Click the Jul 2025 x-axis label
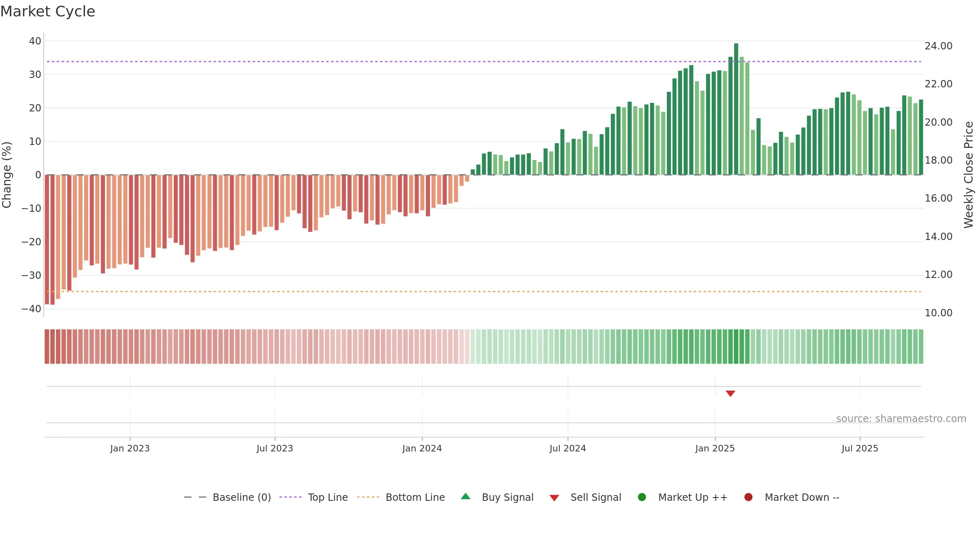980x551 pixels. [x=860, y=448]
